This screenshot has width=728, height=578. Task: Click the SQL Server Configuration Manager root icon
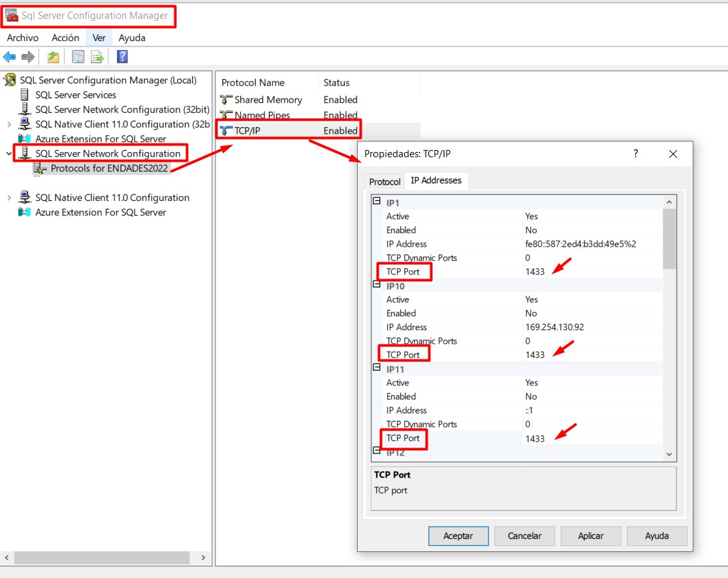10,80
